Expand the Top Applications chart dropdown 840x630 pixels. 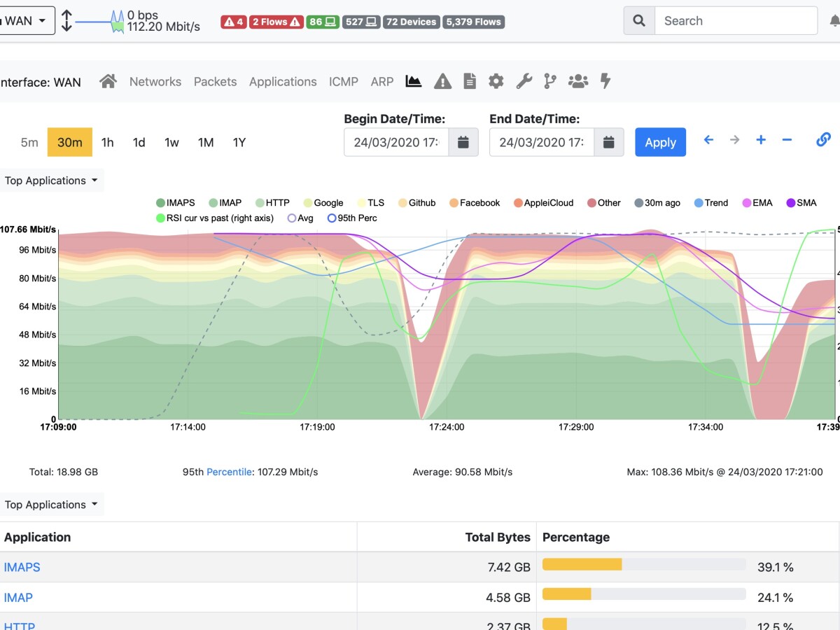coord(50,181)
